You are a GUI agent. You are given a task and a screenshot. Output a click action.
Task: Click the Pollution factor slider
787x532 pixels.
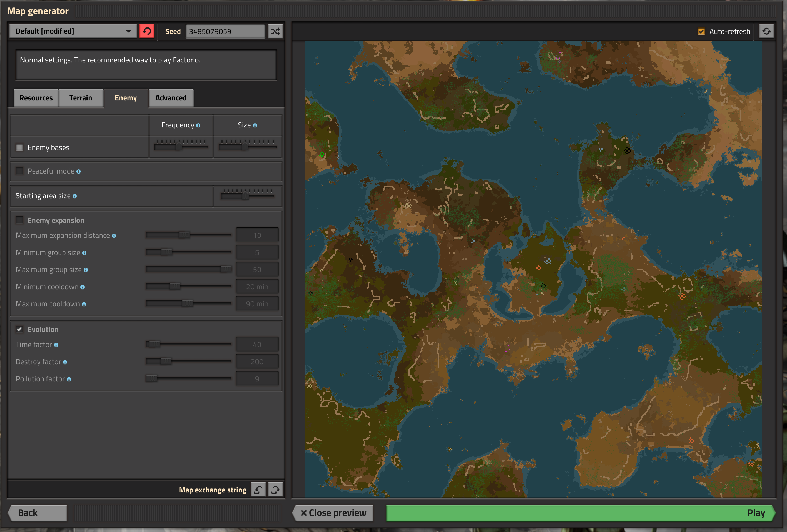pyautogui.click(x=188, y=378)
